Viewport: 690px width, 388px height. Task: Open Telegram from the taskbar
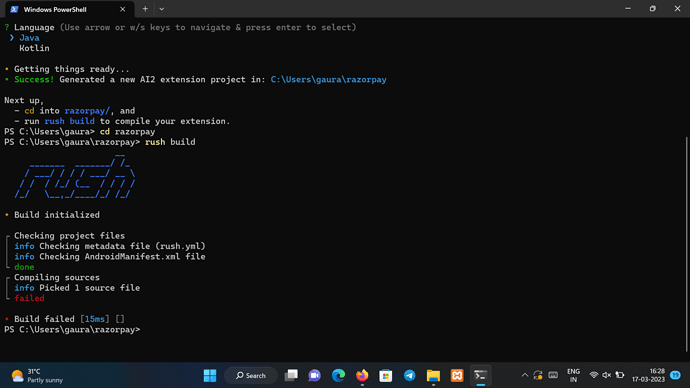pyautogui.click(x=410, y=376)
